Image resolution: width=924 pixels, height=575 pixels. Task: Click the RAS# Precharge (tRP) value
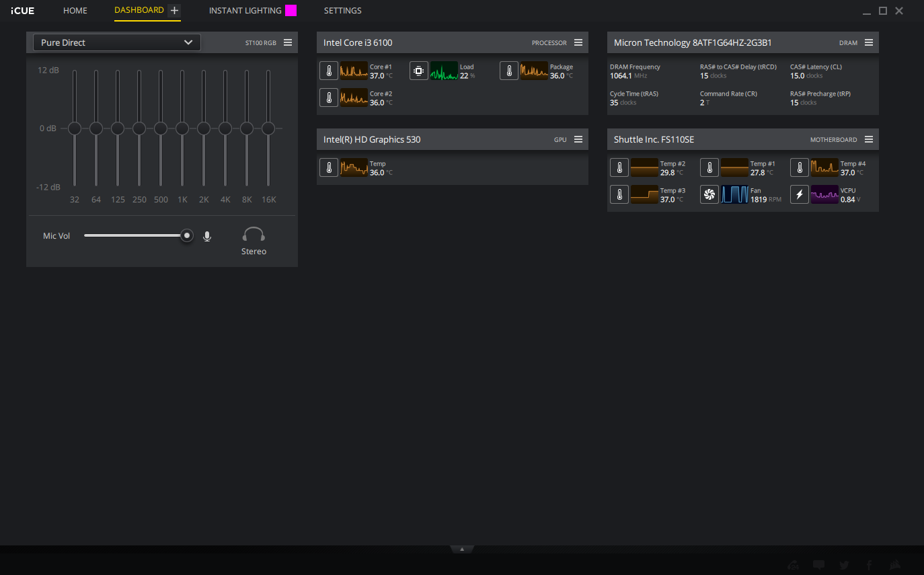point(804,103)
